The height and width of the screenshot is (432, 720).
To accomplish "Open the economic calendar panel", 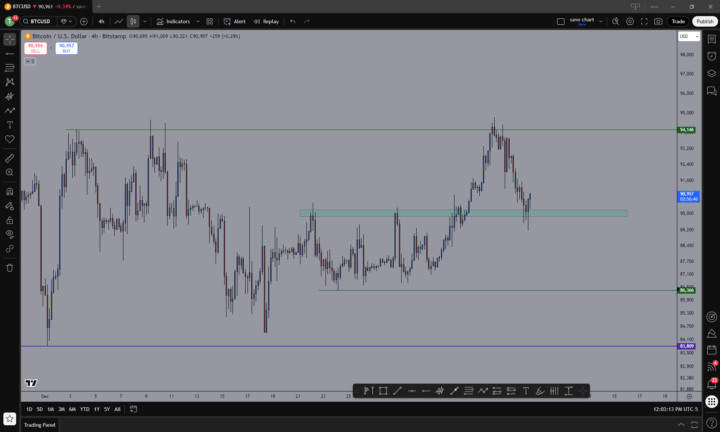I will coord(712,350).
